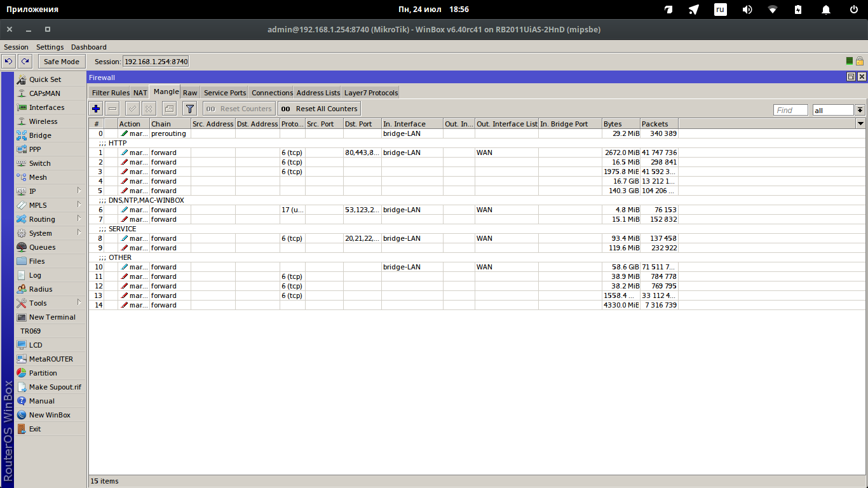The width and height of the screenshot is (868, 488).
Task: Open Partition in the sidebar
Action: pos(50,373)
